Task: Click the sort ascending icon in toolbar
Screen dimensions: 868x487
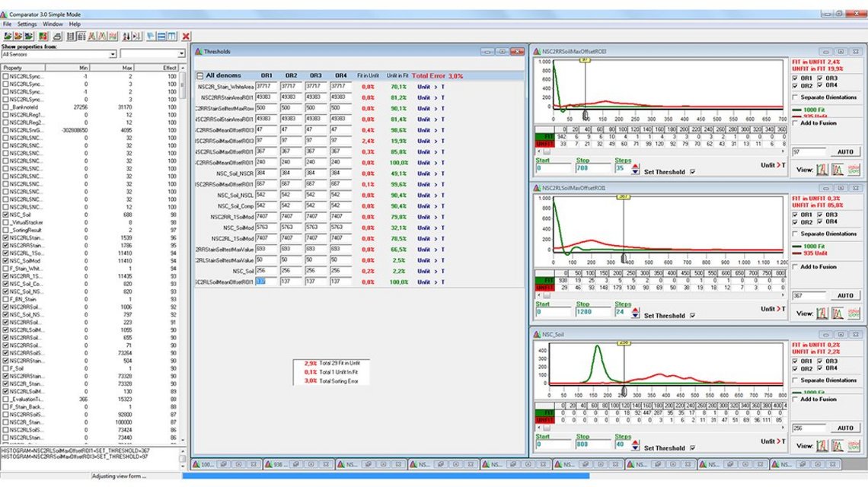Action: click(x=126, y=34)
